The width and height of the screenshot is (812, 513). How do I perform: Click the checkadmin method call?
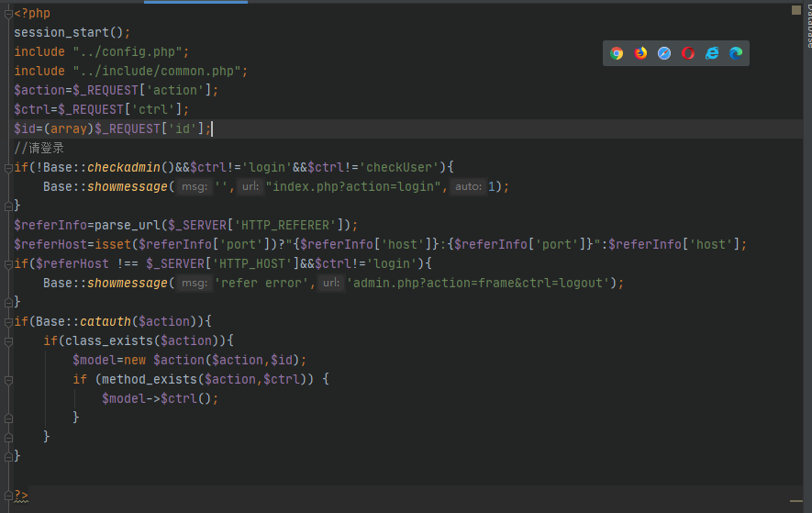click(124, 167)
